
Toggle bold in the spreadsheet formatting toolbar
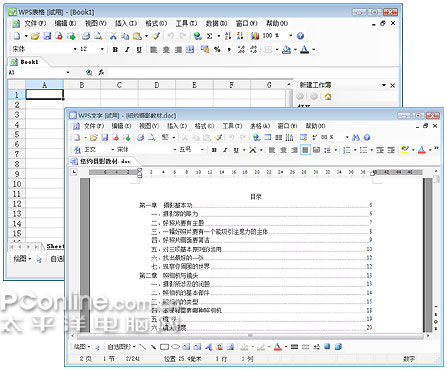click(x=115, y=50)
